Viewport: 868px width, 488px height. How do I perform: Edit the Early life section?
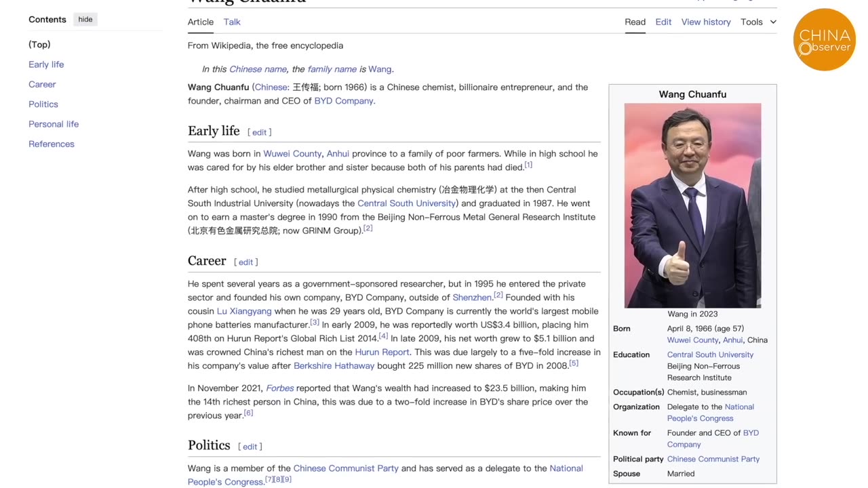pyautogui.click(x=260, y=132)
